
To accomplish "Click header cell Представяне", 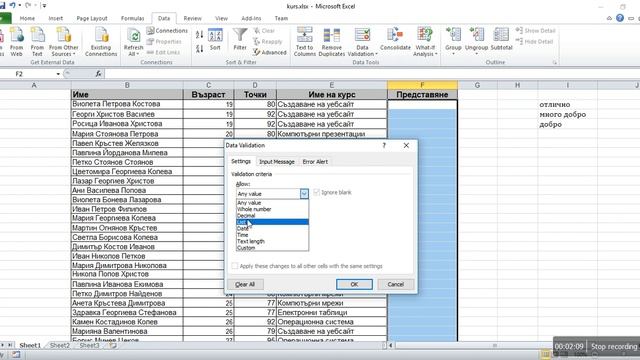I will pos(422,95).
